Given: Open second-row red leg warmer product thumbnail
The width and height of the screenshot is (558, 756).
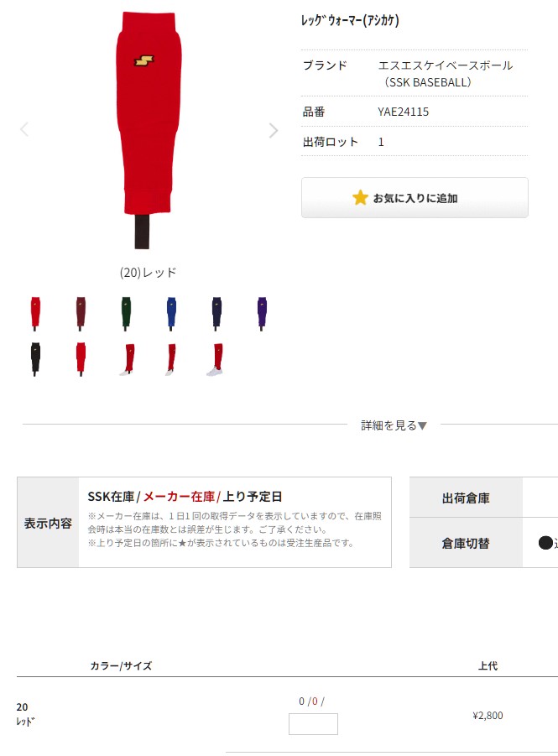Looking at the screenshot, I should coord(81,359).
